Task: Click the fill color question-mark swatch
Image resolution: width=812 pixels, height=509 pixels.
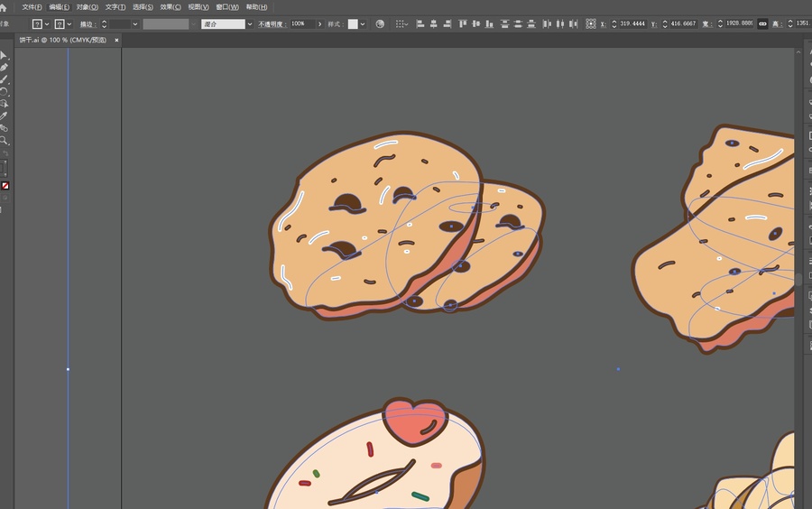Action: coord(37,23)
